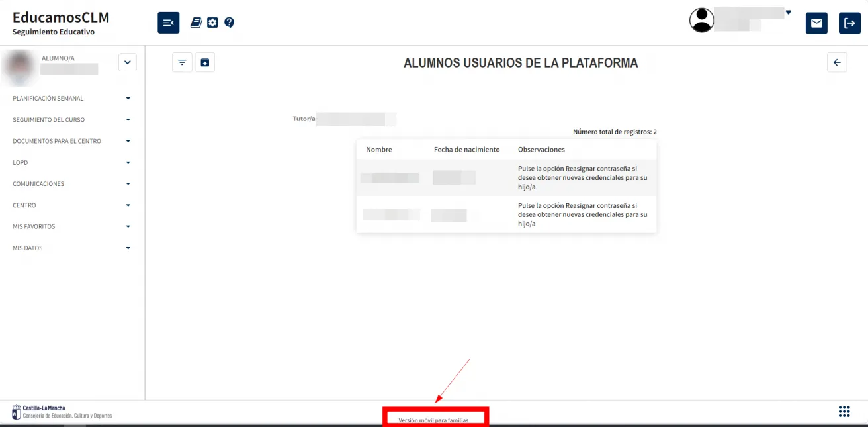Screen dimensions: 868x427
Task: Open the mail envelope icon
Action: click(x=816, y=23)
